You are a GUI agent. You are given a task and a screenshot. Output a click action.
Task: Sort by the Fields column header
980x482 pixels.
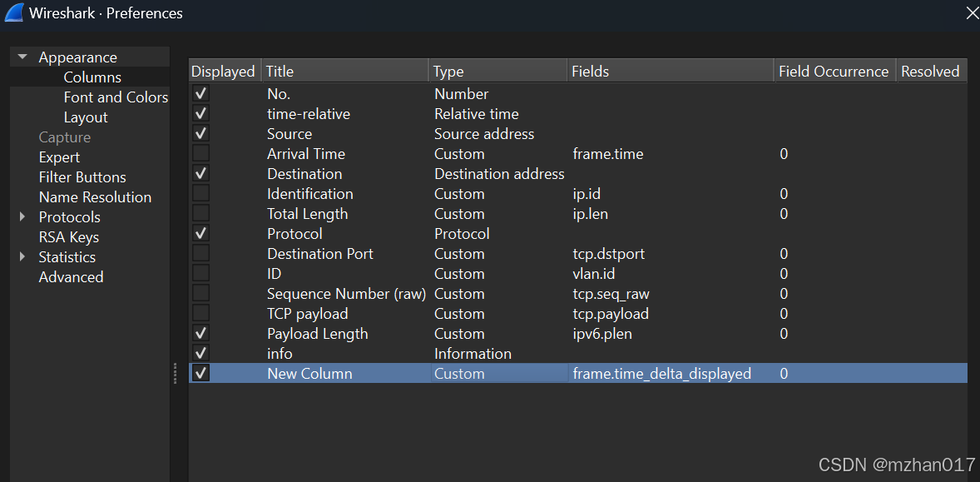click(x=671, y=72)
